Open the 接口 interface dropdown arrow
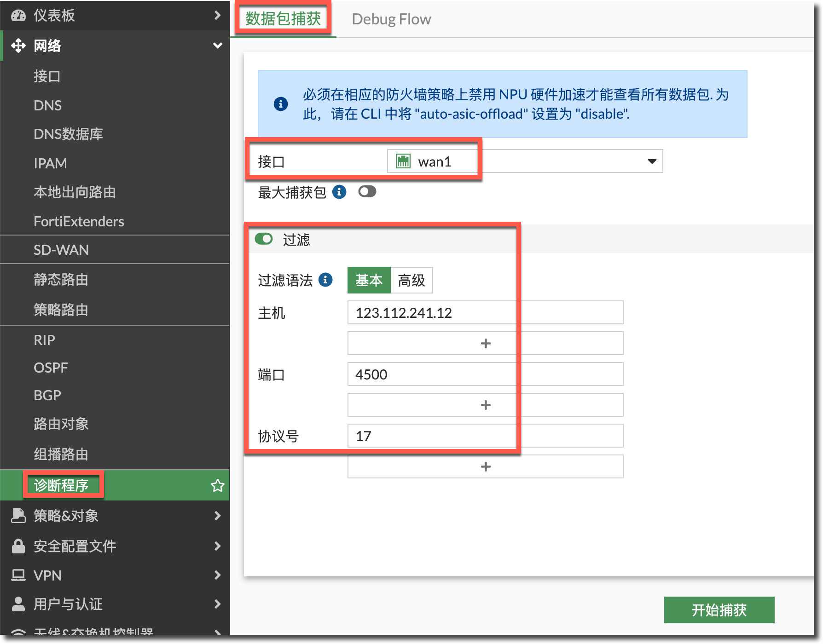Image resolution: width=823 pixels, height=644 pixels. point(652,161)
